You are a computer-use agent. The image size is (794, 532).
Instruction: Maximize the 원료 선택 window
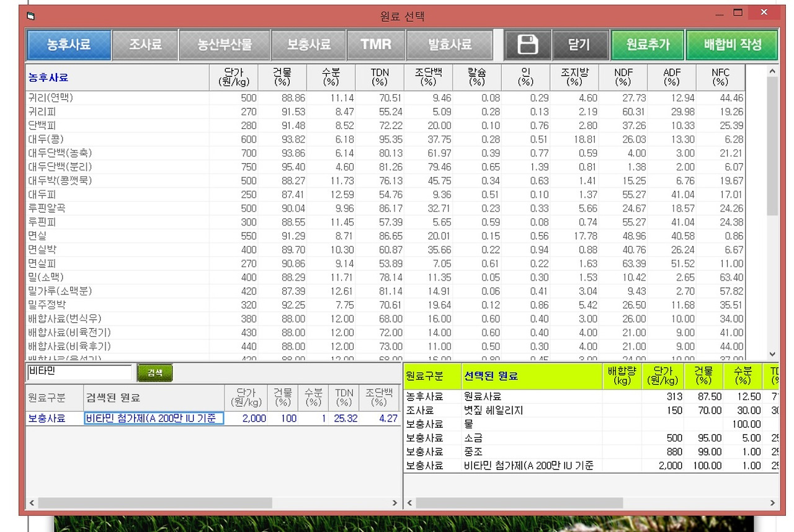coord(738,13)
